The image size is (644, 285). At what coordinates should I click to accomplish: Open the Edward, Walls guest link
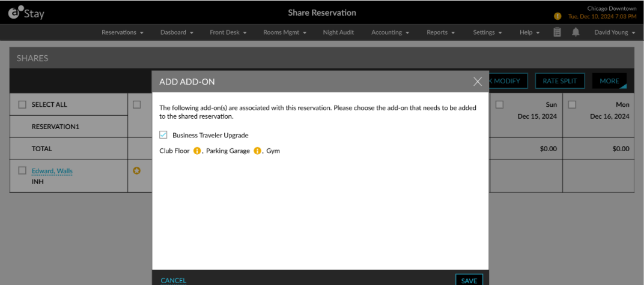[x=52, y=171]
